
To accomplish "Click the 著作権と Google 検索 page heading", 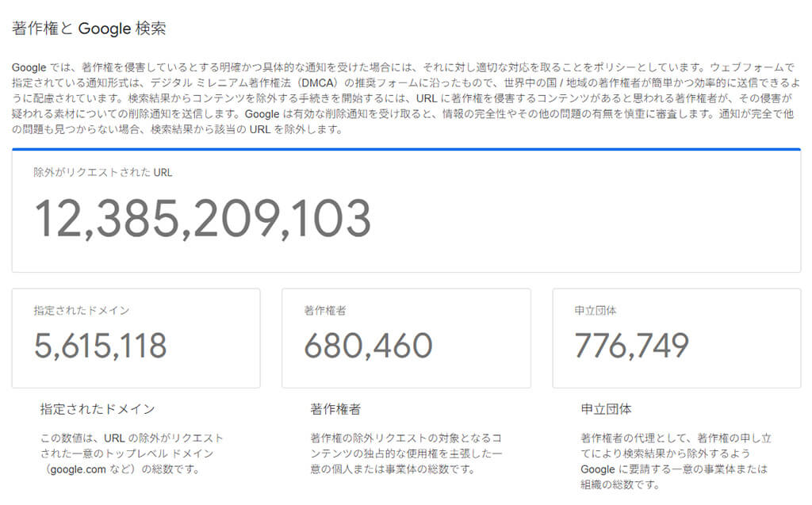I will point(89,29).
